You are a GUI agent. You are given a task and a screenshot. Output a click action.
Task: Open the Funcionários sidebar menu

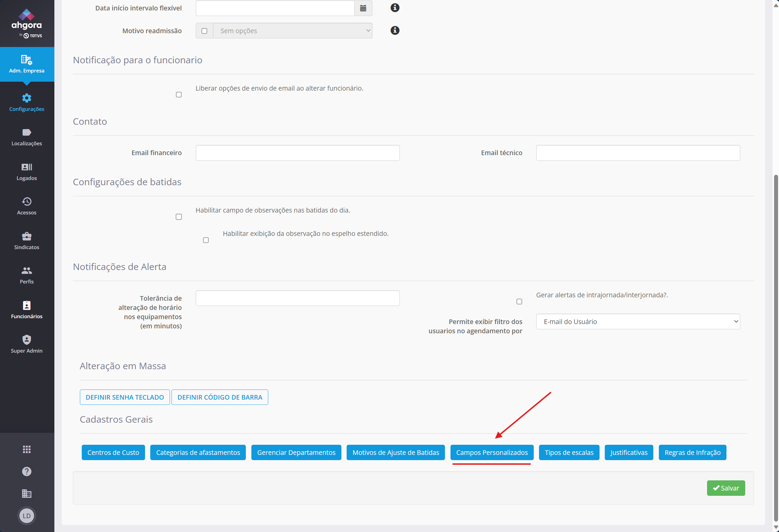(26, 310)
